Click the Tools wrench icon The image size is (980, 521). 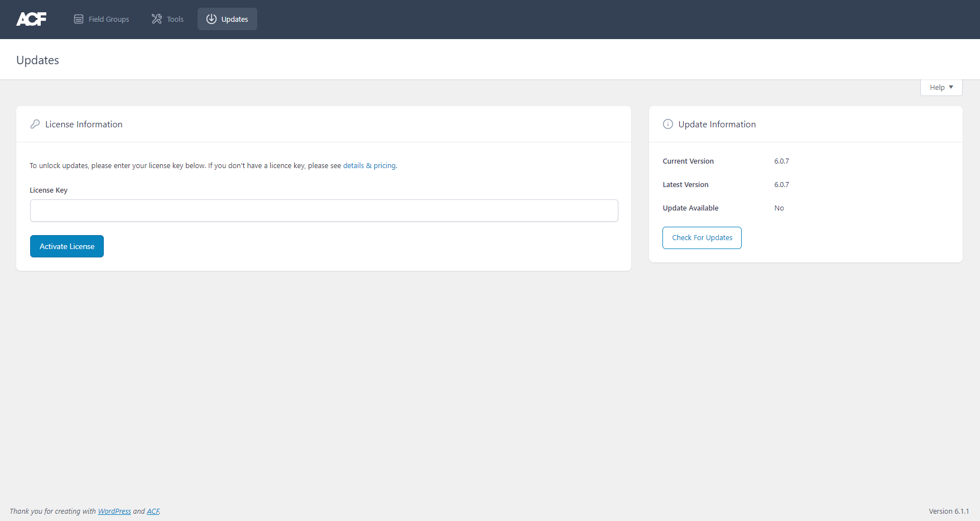tap(157, 19)
